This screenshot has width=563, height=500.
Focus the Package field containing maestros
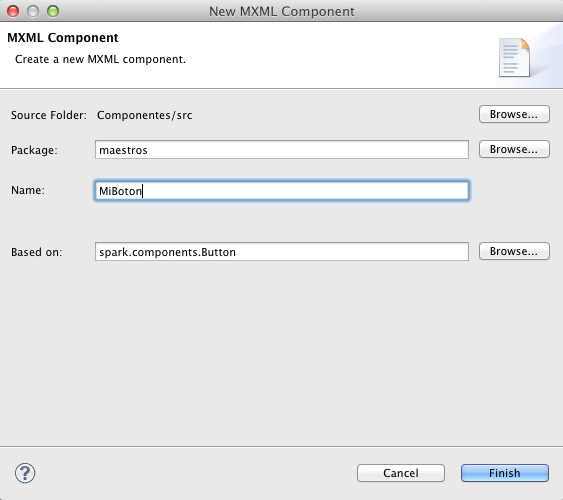pyautogui.click(x=282, y=150)
